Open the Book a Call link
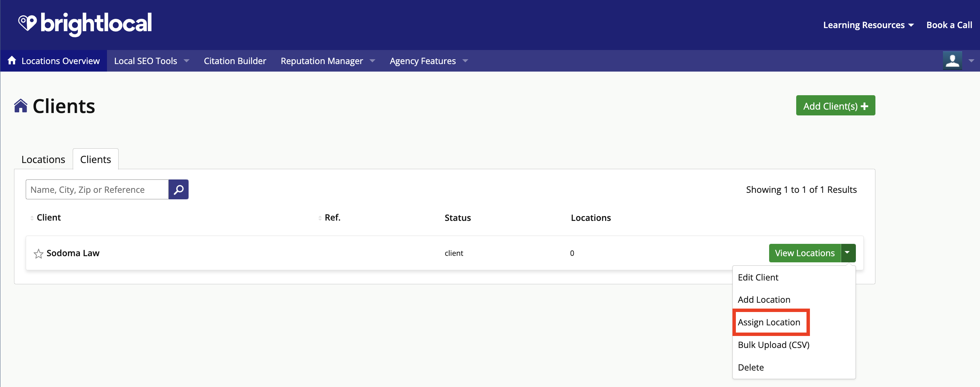Screen dimensions: 980x387 click(x=949, y=25)
